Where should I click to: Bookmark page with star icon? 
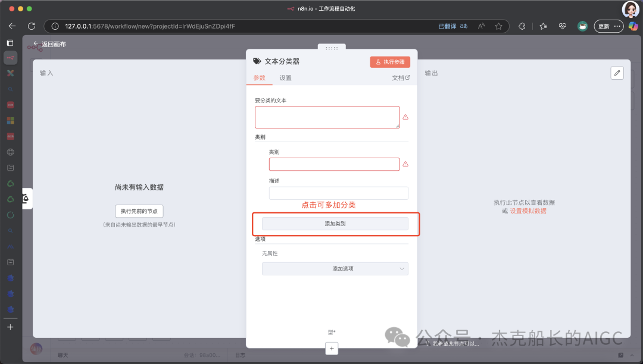click(x=499, y=26)
